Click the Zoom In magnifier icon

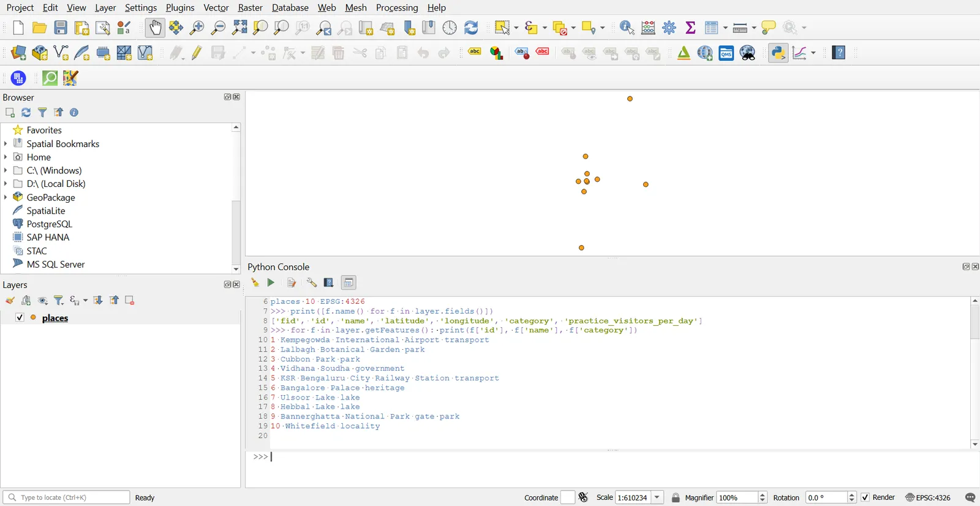(197, 28)
